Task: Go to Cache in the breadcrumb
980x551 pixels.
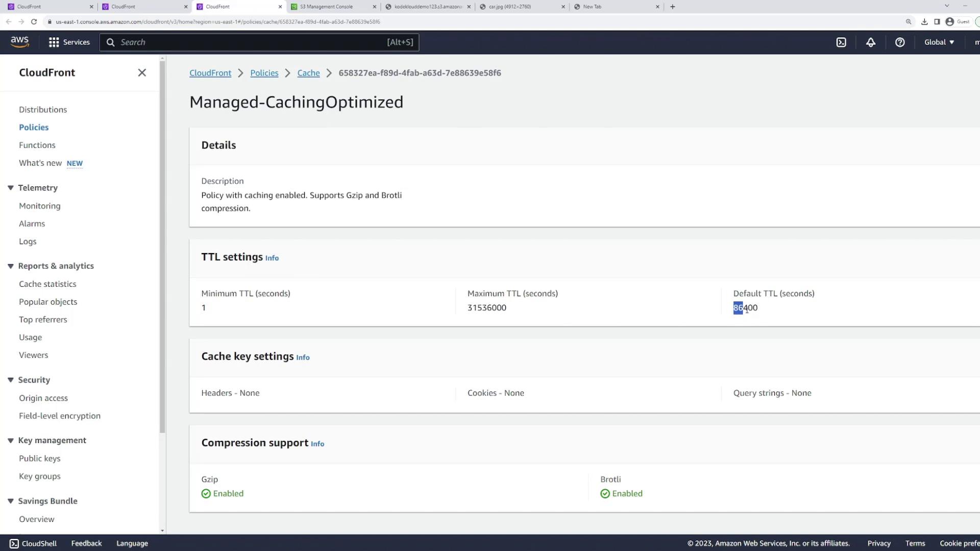Action: click(x=308, y=73)
